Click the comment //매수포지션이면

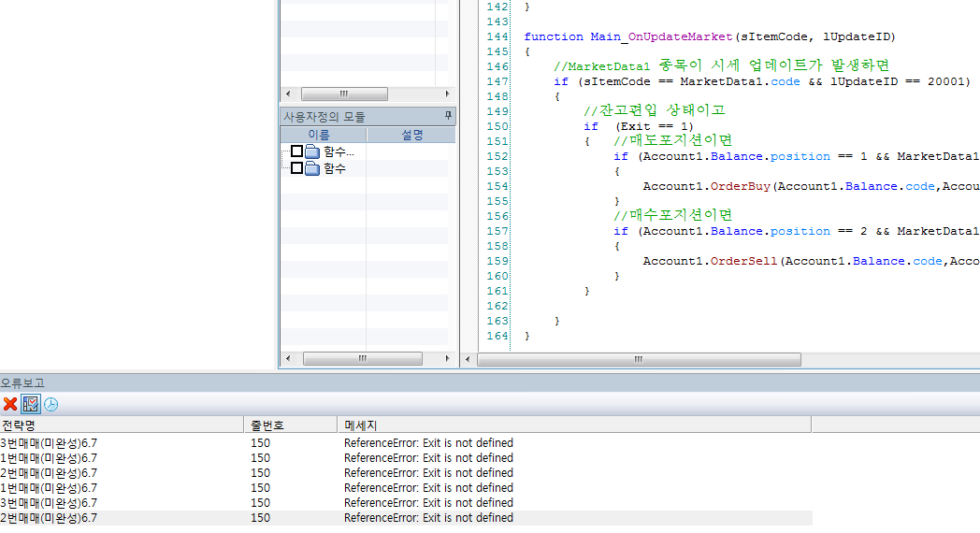pyautogui.click(x=672, y=216)
